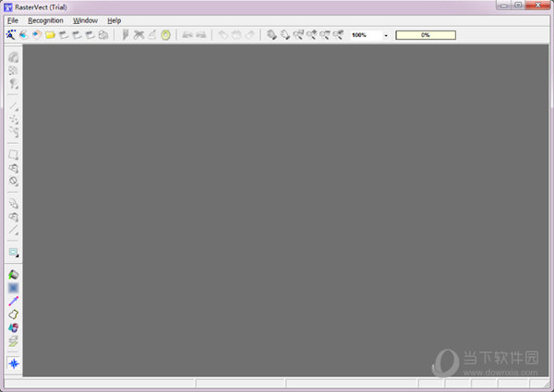The height and width of the screenshot is (392, 554).
Task: Click the orange-blue image toolbar icon
Action: [x=37, y=34]
